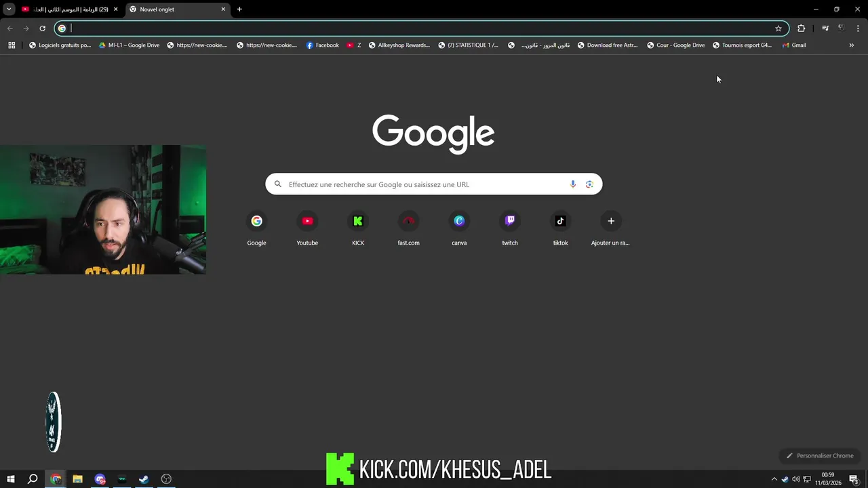
Task: Open the Cour - Google Drive bookmark
Action: pyautogui.click(x=676, y=45)
